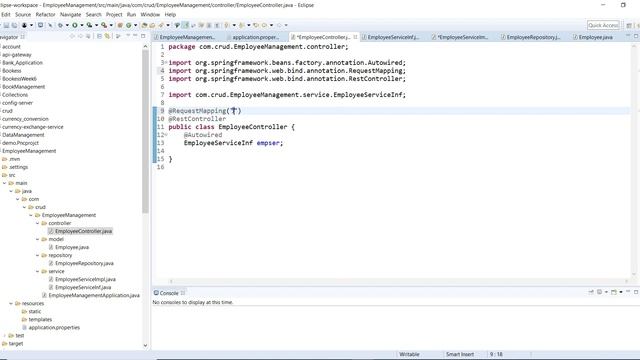Toggle code folding at line 12

point(166,135)
